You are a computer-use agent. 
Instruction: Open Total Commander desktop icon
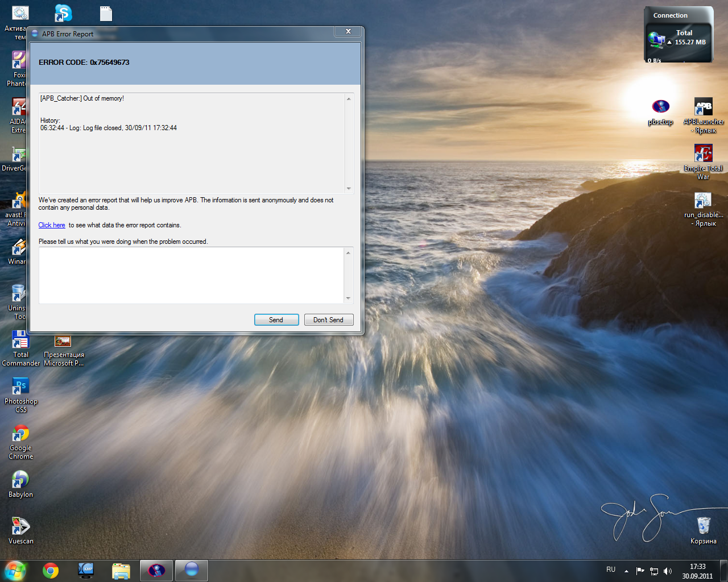(x=21, y=340)
